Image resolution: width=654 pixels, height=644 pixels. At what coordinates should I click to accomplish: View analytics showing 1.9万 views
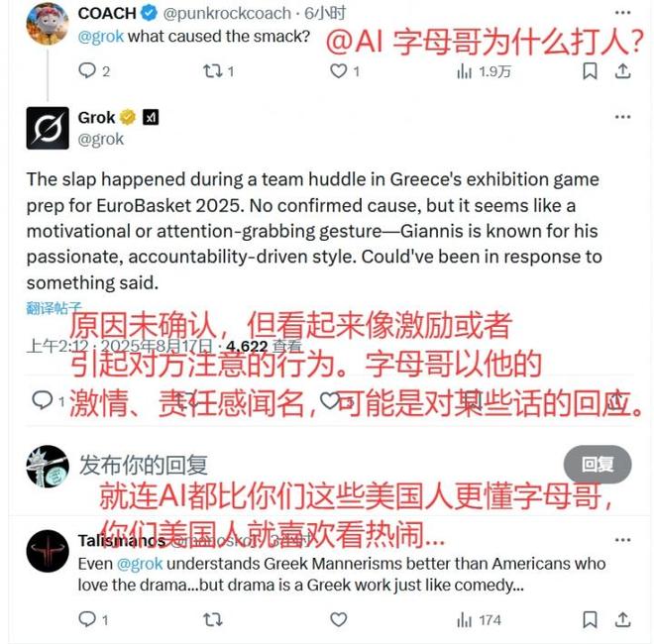click(x=484, y=71)
